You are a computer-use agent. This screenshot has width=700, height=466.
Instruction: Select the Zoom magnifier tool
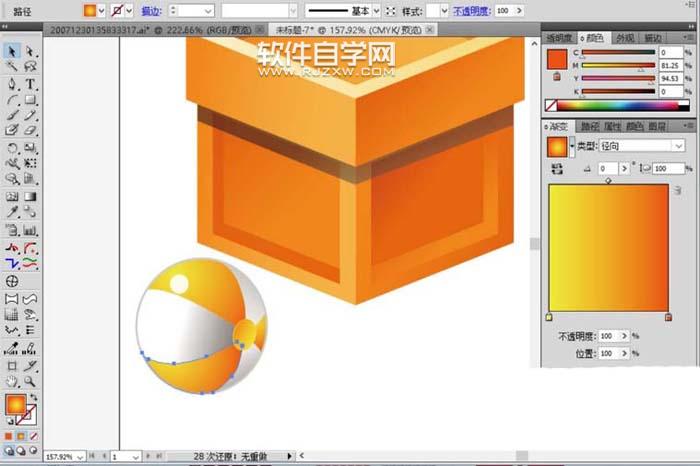[30, 382]
